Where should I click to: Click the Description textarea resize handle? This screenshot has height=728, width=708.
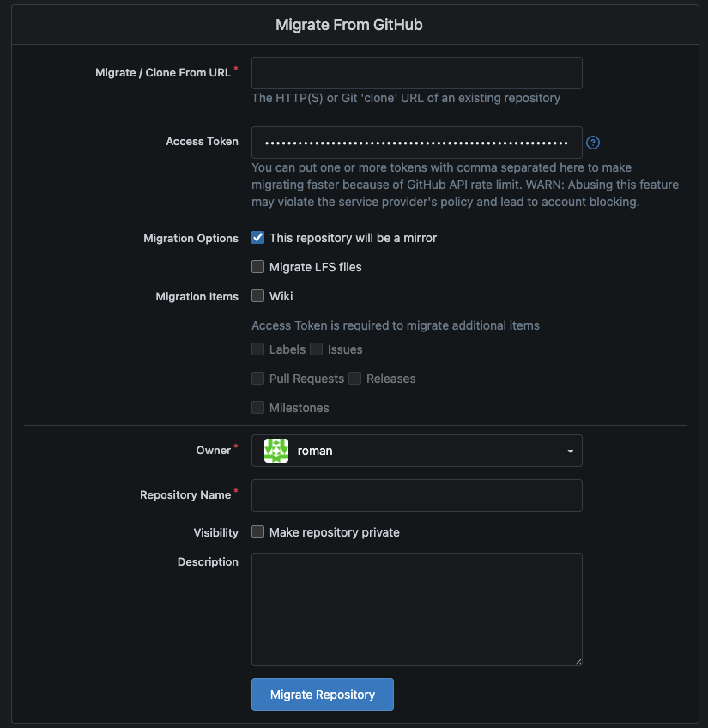point(578,662)
